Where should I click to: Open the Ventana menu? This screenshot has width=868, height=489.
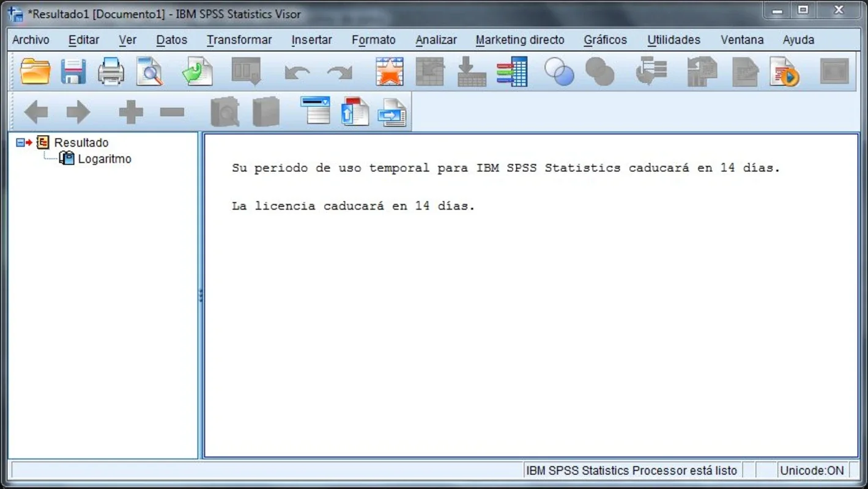pyautogui.click(x=742, y=40)
